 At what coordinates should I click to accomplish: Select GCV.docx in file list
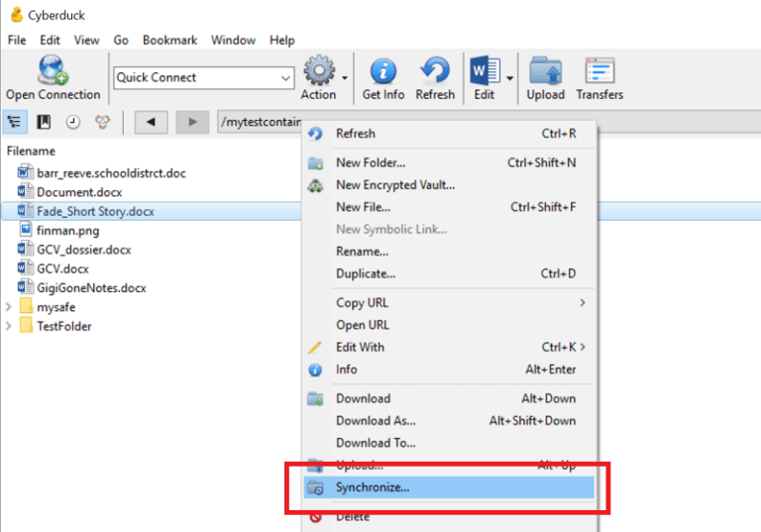pyautogui.click(x=63, y=268)
